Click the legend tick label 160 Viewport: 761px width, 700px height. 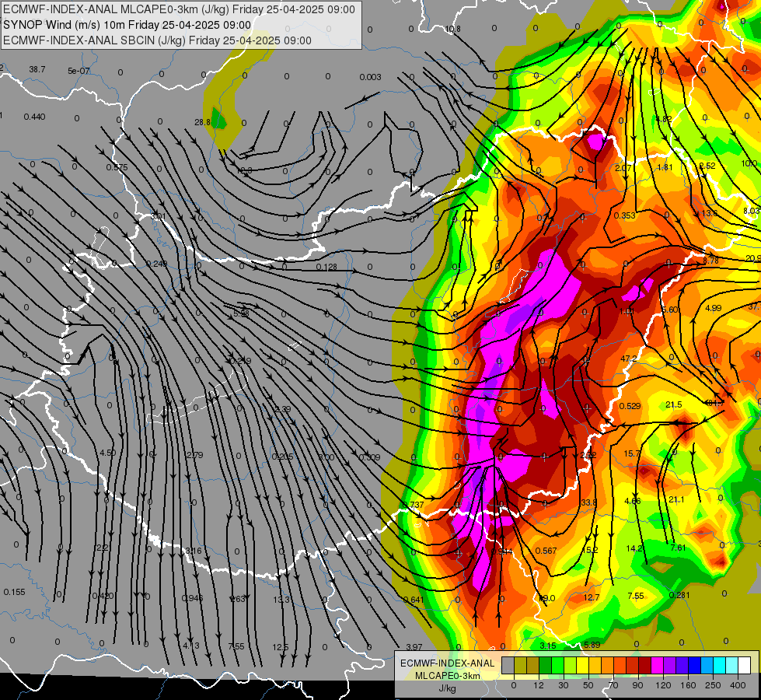coord(688,685)
